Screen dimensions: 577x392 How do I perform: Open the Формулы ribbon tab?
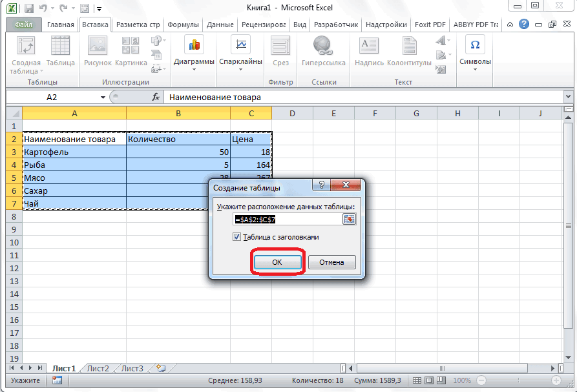click(183, 25)
